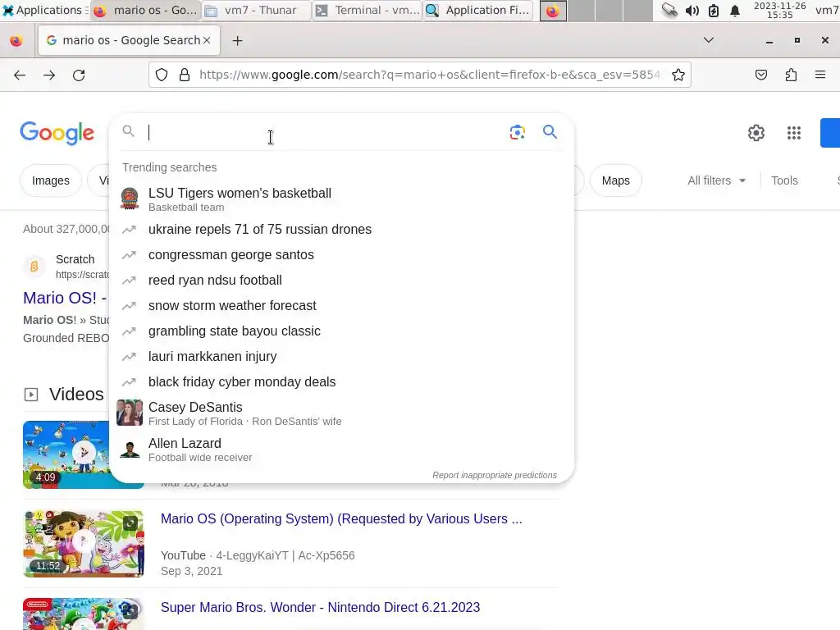Select the Maps filter chip

point(615,180)
